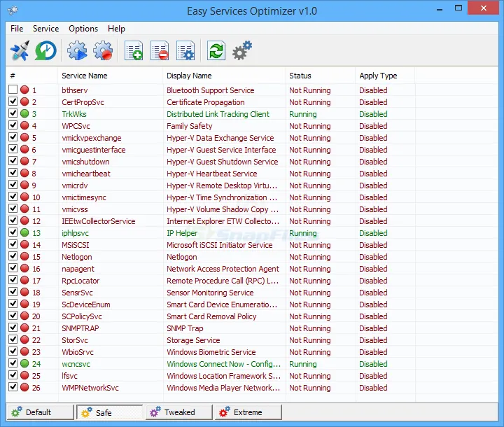
Task: Open the Options menu
Action: pyautogui.click(x=83, y=29)
